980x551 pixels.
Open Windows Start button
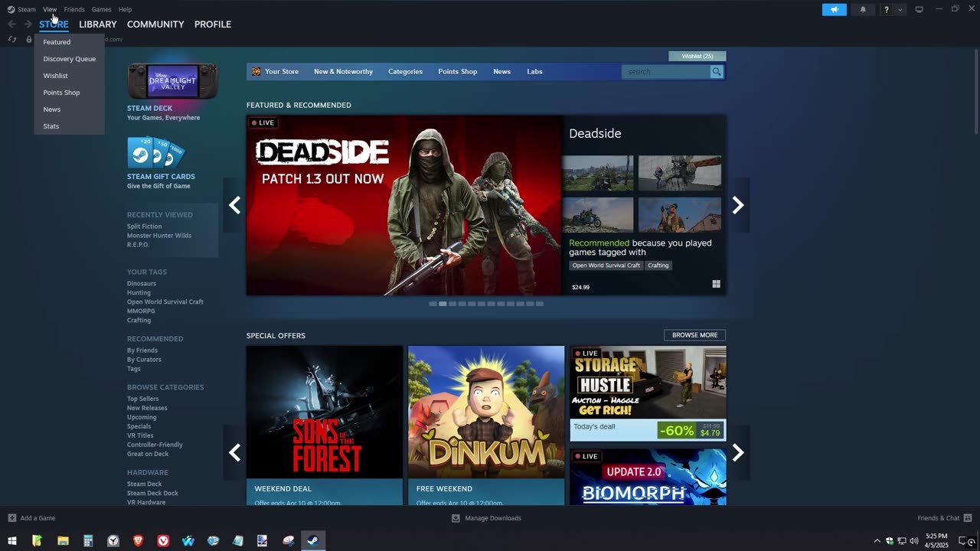click(x=11, y=541)
